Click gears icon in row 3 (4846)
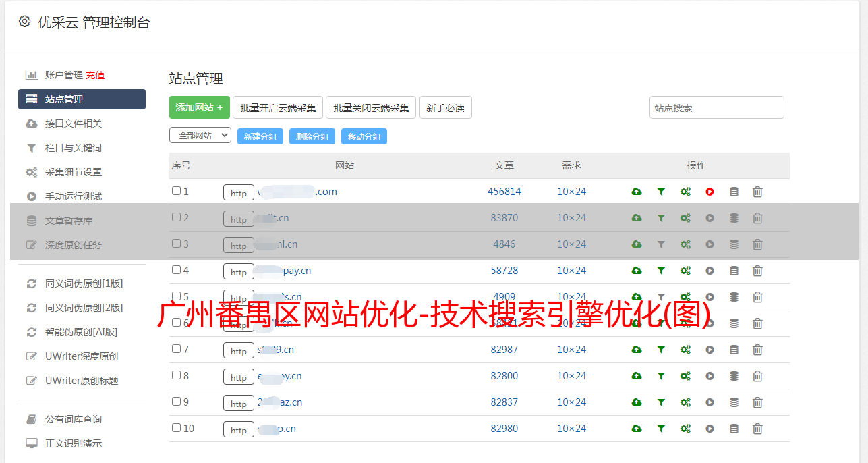 (685, 244)
